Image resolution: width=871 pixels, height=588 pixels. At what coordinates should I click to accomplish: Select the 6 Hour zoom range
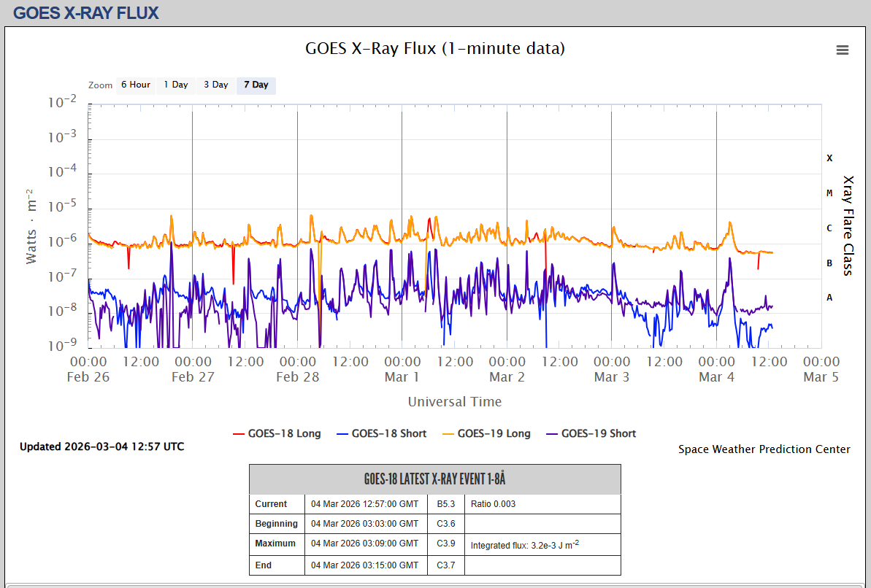pos(135,85)
